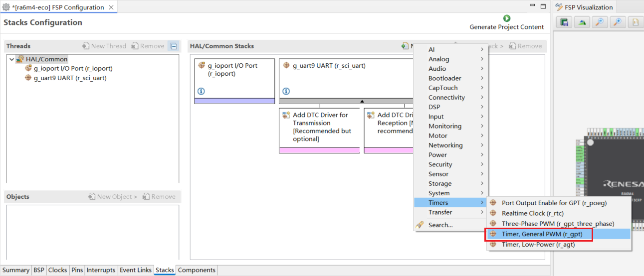Click the icon beside Port Output Enable for GPT
644x276 pixels.
point(493,203)
